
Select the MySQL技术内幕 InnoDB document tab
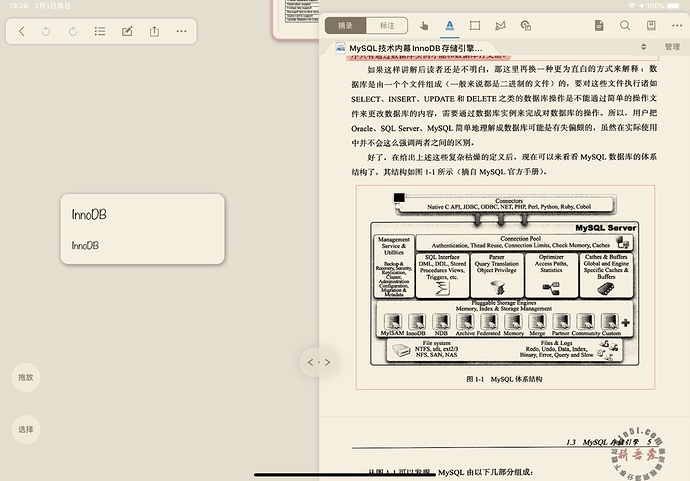(409, 48)
